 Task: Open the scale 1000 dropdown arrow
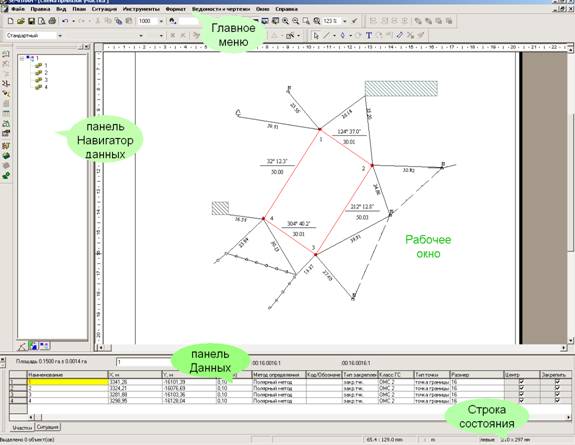point(161,21)
